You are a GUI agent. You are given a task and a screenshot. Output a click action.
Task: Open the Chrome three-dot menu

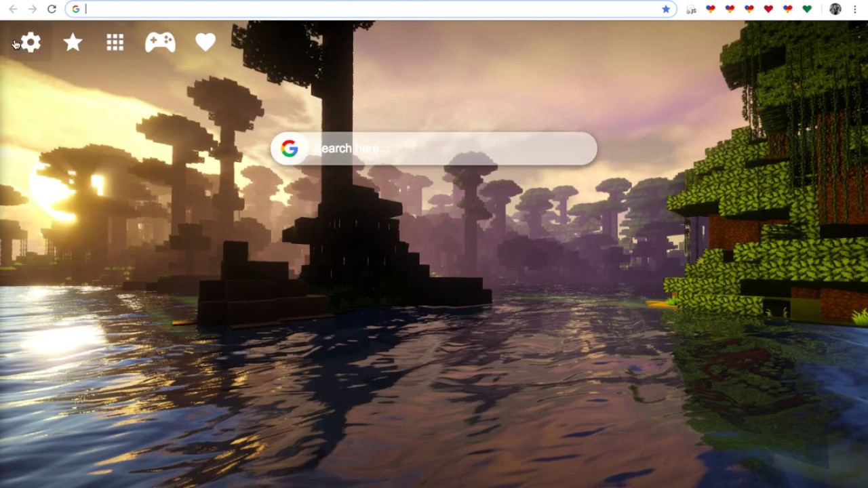click(855, 9)
